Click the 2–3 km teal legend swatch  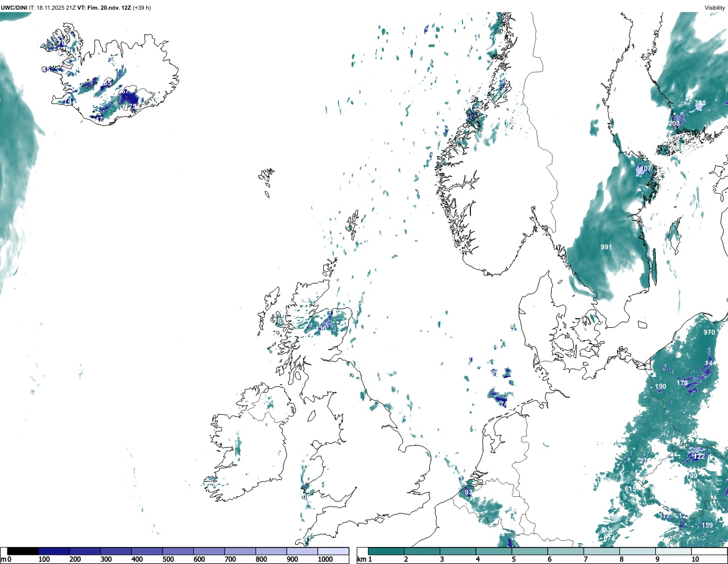click(x=422, y=551)
